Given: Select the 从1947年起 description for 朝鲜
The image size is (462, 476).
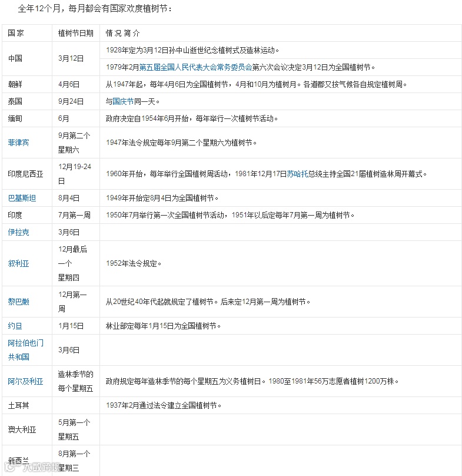Looking at the screenshot, I should tap(256, 84).
